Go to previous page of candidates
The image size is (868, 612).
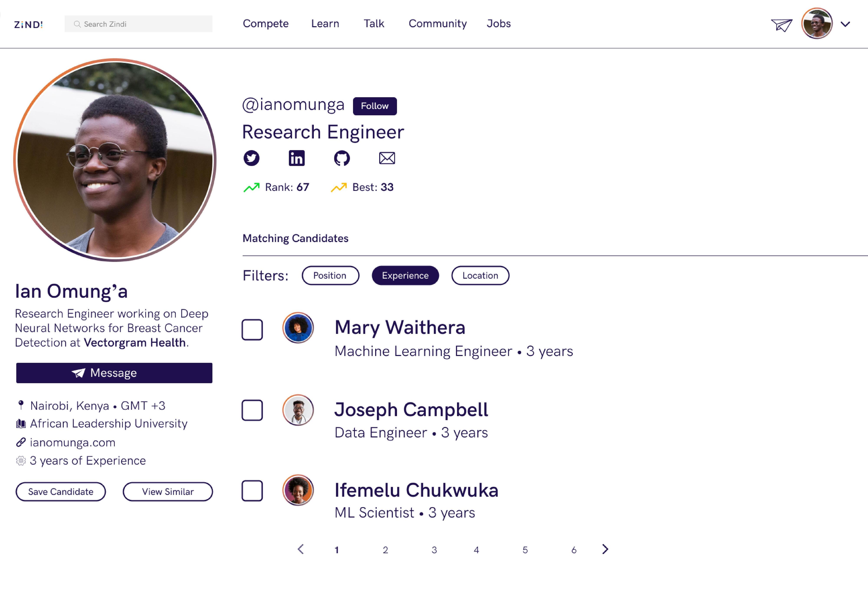(x=301, y=549)
